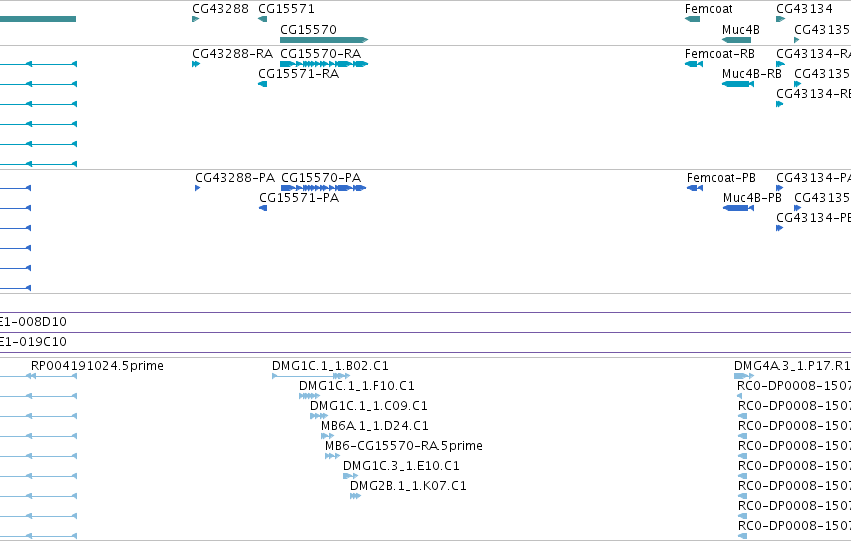Click the DMG1C.1_1.B02.C1 alignment glyph

tap(311, 376)
